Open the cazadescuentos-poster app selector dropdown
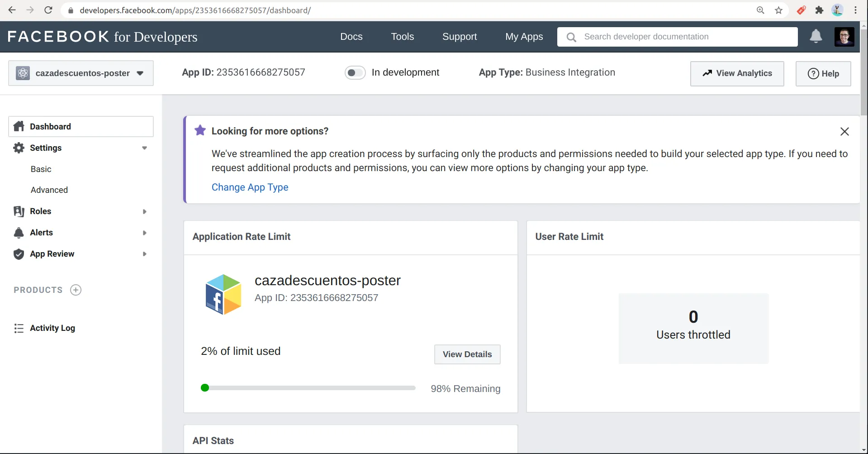The height and width of the screenshot is (454, 868). click(81, 73)
